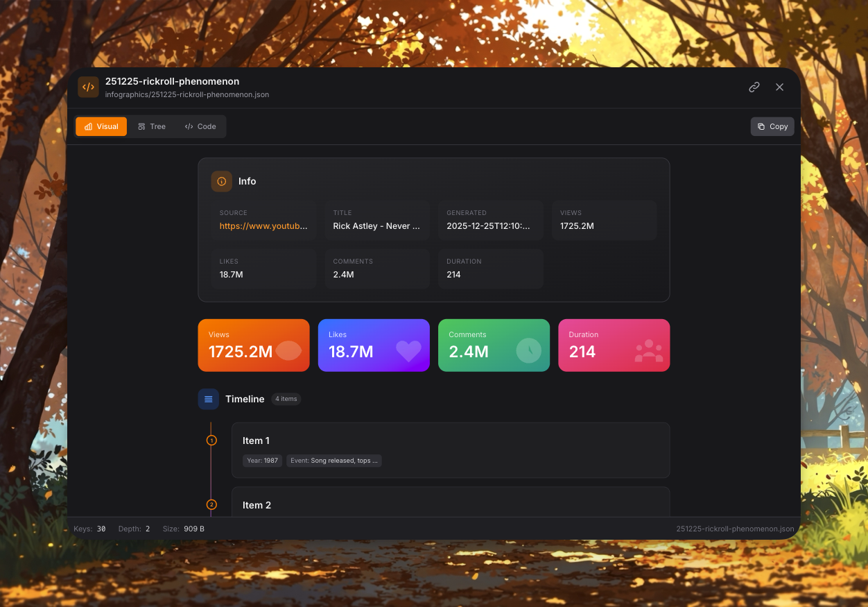The image size is (868, 607).
Task: Click the code file icon beside the title
Action: [88, 87]
